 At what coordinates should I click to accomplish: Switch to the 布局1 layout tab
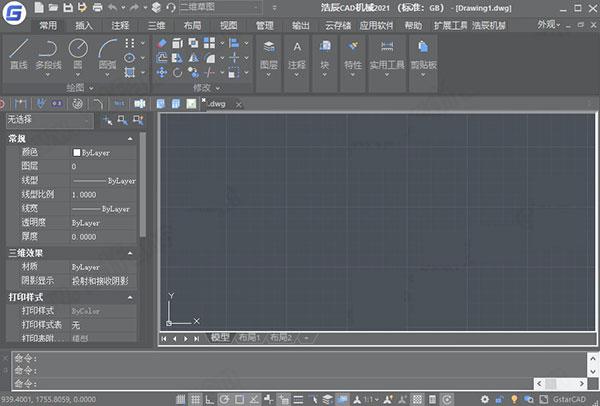click(249, 338)
